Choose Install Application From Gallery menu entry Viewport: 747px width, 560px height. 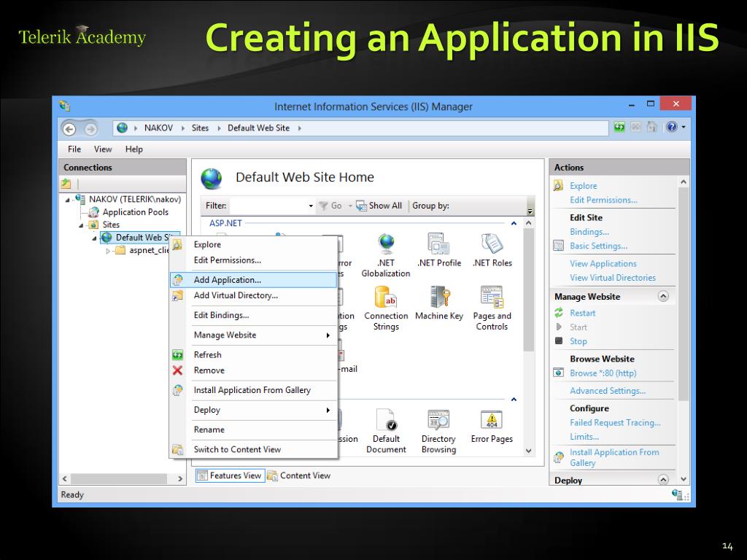[253, 390]
